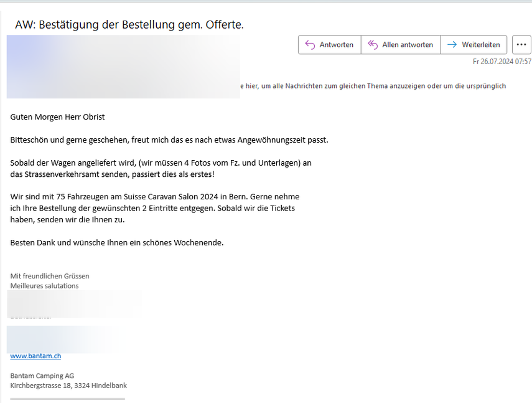Click the info bar about related messages
The image size is (532, 403).
tap(373, 86)
